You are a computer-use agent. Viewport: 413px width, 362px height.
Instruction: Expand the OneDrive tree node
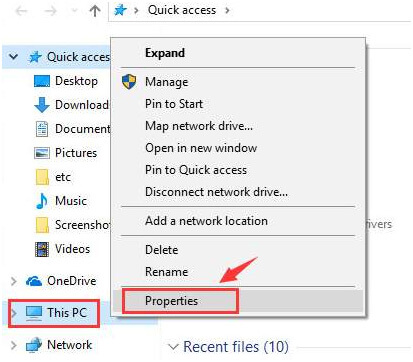coord(14,281)
